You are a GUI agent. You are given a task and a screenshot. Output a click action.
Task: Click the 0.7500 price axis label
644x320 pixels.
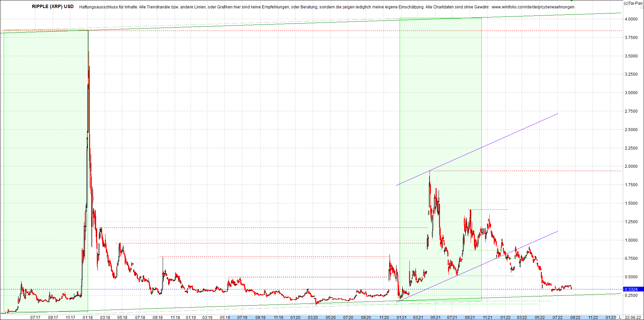631,258
